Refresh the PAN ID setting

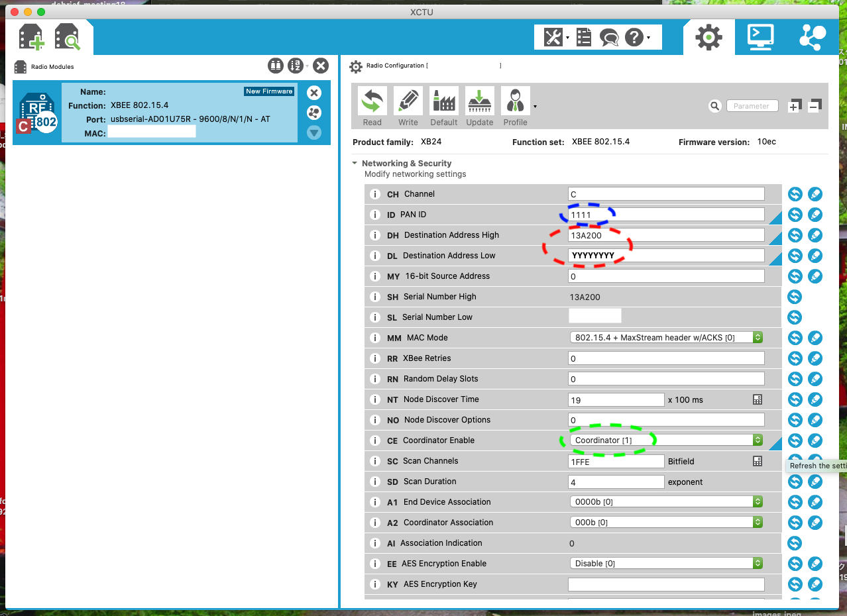coord(795,215)
